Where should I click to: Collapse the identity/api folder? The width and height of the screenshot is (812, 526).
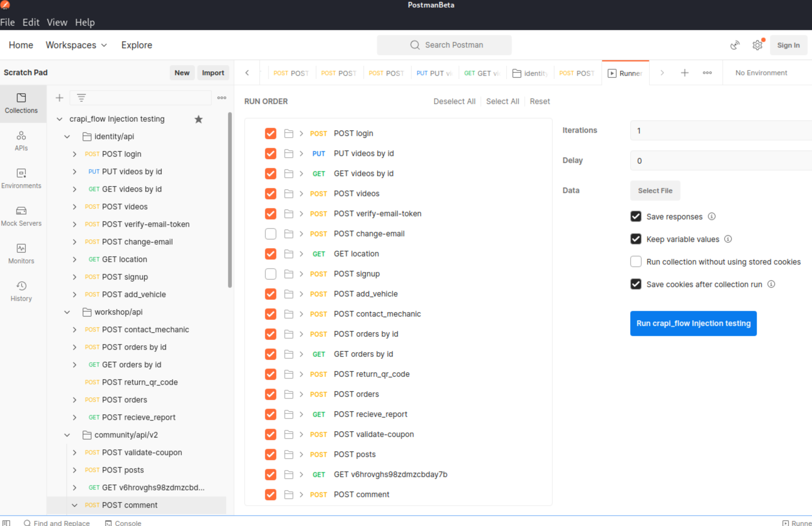point(67,137)
